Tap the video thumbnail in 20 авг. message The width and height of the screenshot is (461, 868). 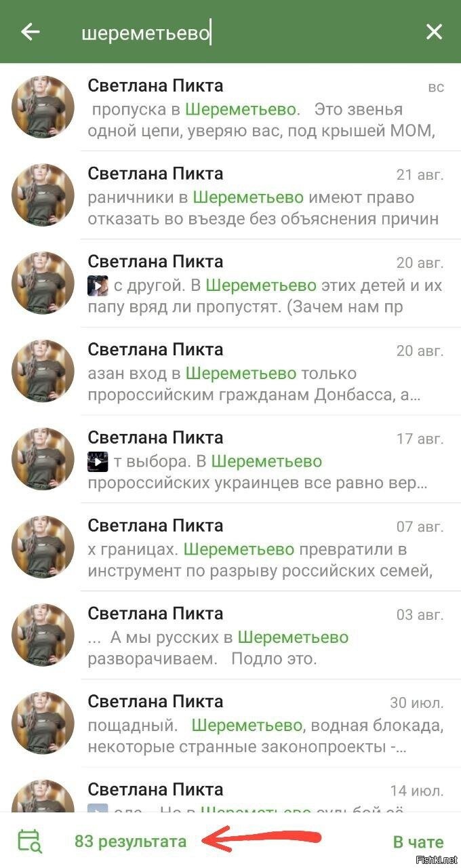(x=98, y=285)
